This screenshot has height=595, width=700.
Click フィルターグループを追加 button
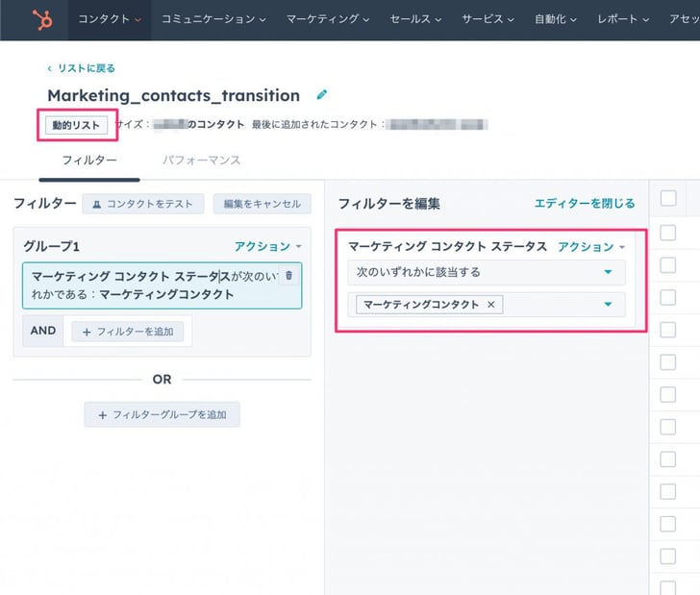[162, 414]
